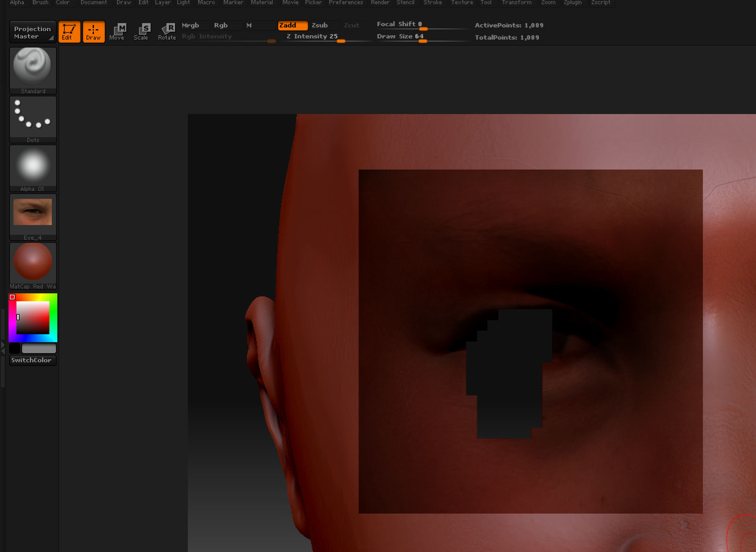This screenshot has width=756, height=552.
Task: Select the Draw mode button
Action: click(93, 32)
